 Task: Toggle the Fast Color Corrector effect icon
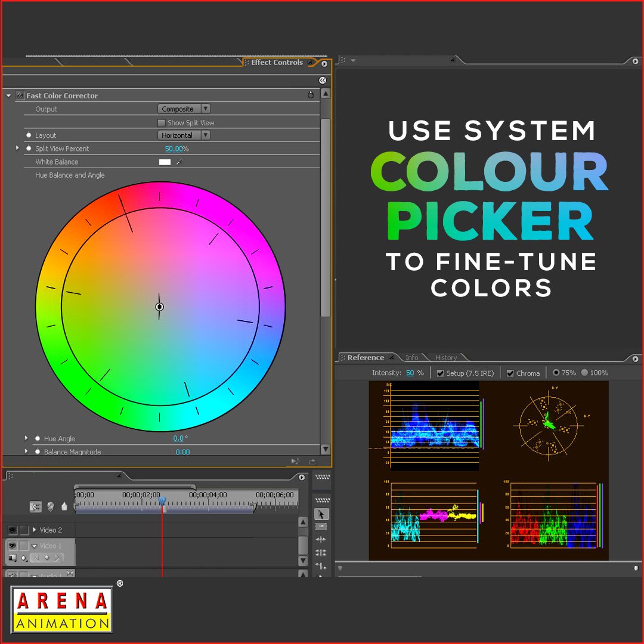(20, 95)
